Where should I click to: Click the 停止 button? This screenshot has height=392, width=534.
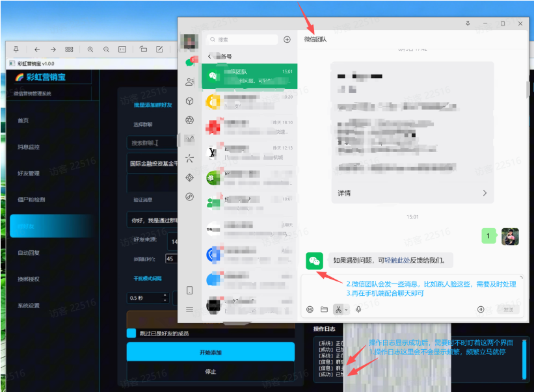click(211, 372)
